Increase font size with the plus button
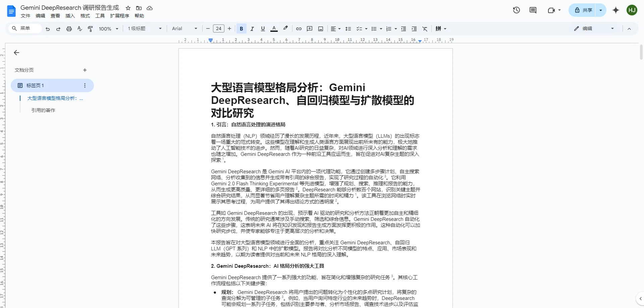The image size is (644, 308). pos(229,29)
